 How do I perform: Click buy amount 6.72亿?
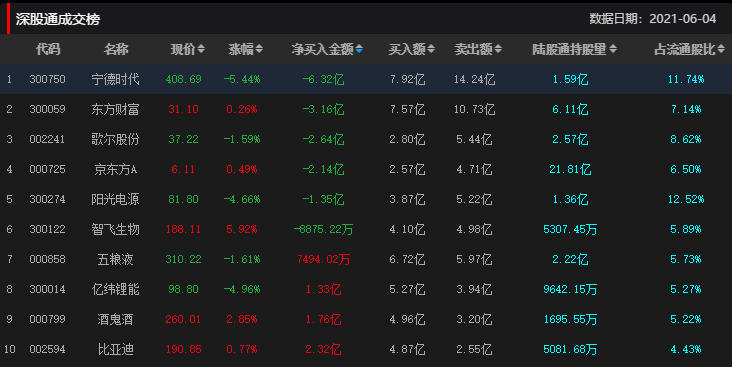[x=407, y=259]
